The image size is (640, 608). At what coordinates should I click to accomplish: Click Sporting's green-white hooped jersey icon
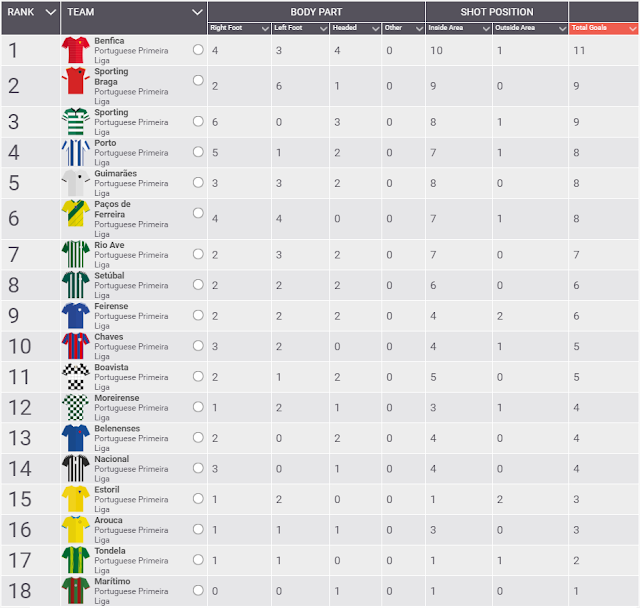tap(76, 122)
